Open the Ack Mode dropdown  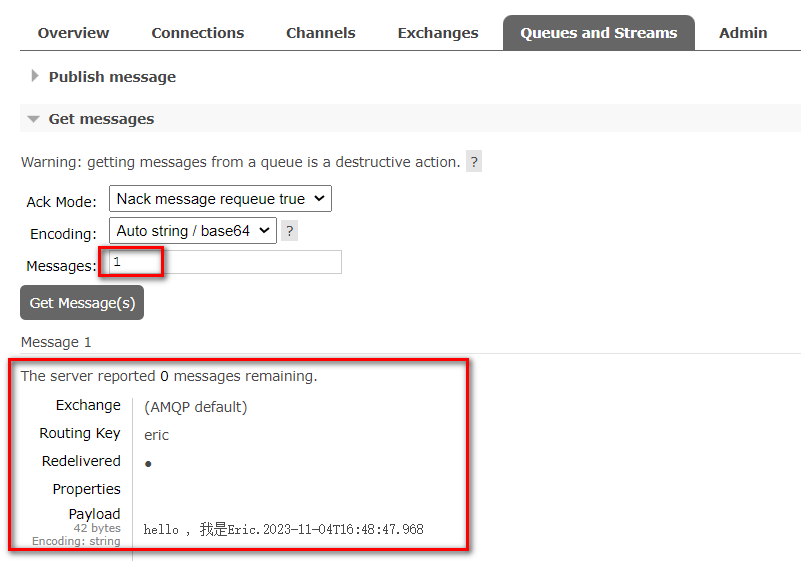[x=220, y=199]
